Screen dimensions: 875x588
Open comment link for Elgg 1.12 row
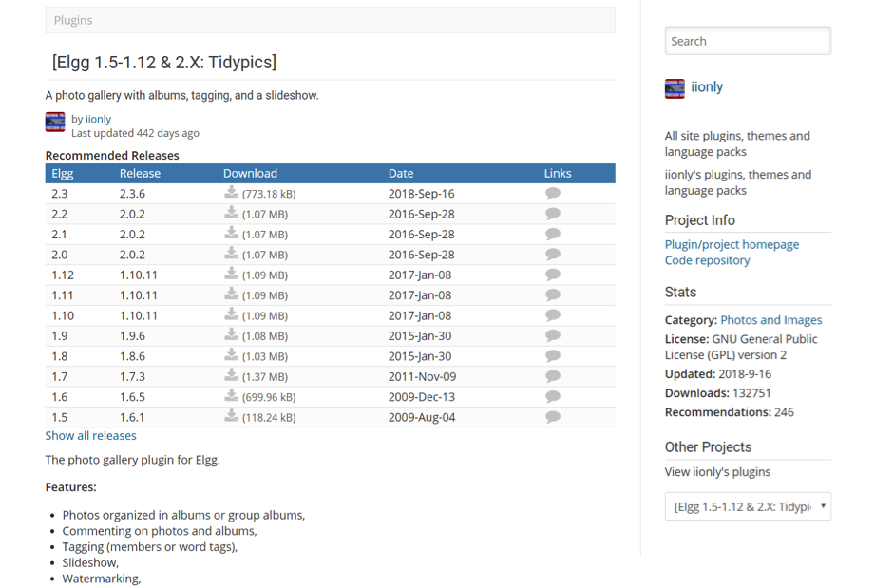tap(553, 275)
